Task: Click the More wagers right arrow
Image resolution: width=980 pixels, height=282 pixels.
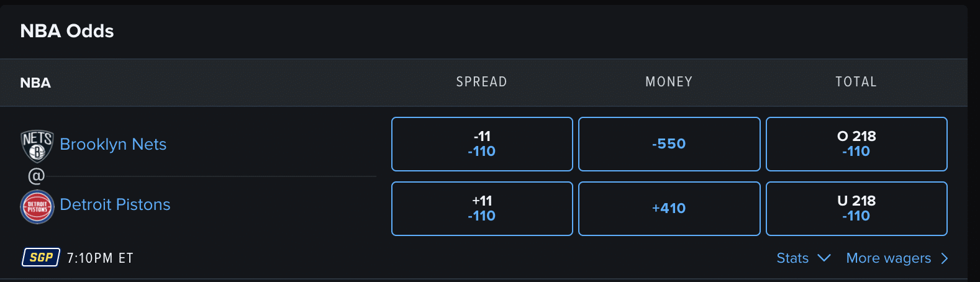Action: 945,258
